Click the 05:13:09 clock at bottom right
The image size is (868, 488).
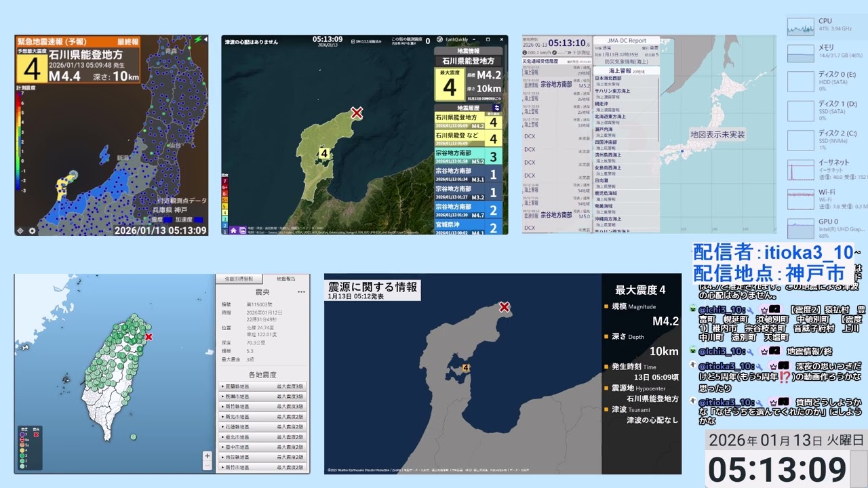[x=776, y=470]
